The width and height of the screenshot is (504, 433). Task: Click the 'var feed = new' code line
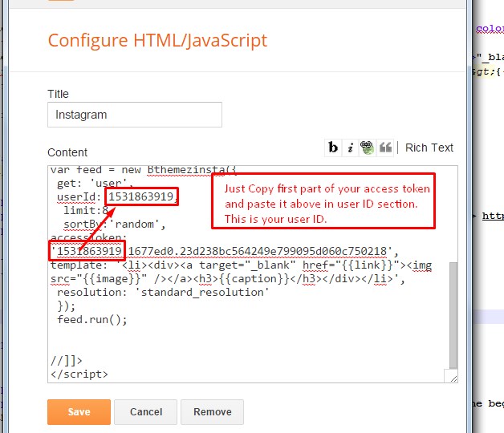(x=144, y=170)
